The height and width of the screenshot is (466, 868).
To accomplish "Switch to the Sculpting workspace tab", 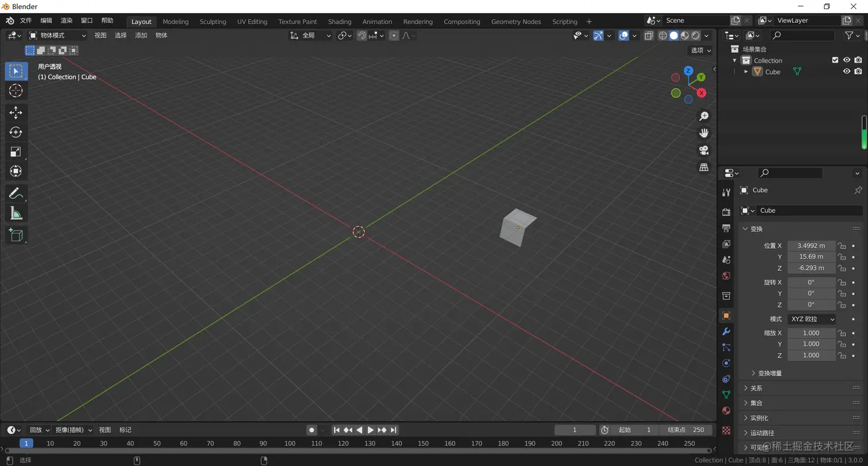I will point(212,22).
